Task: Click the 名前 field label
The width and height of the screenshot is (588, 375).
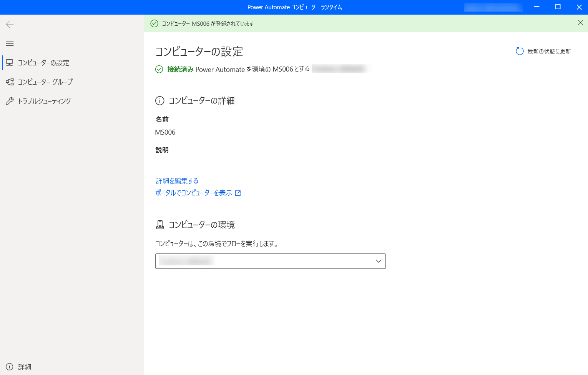Action: tap(162, 120)
